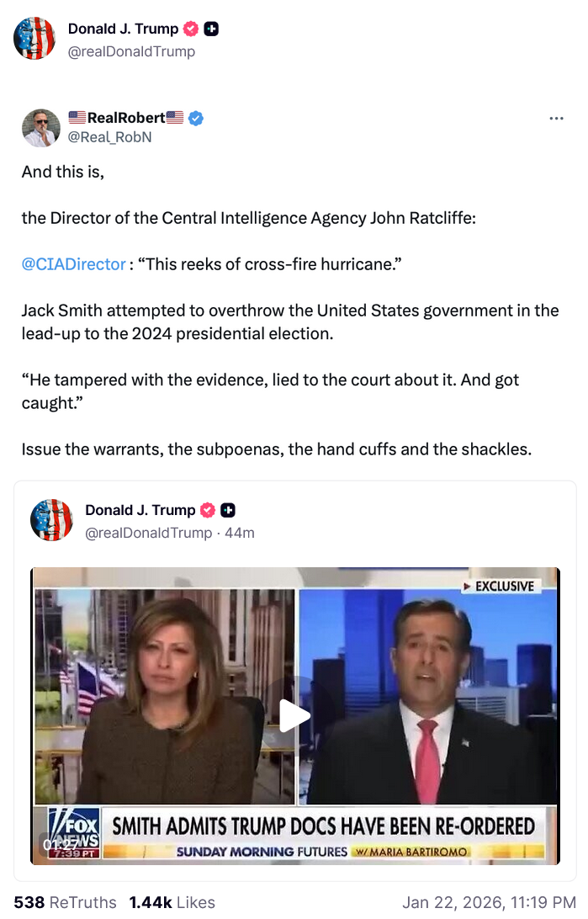Open the @Real_RobN handle

coord(109,137)
